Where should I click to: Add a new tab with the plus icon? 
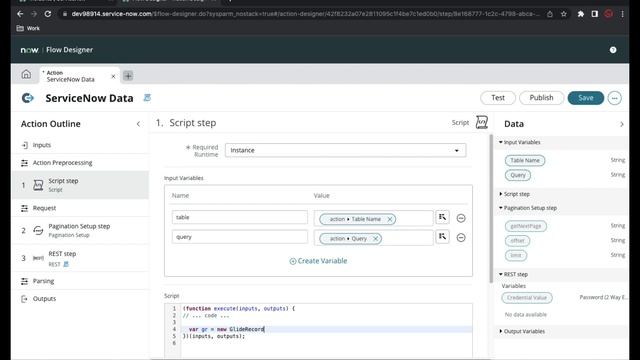tap(128, 76)
